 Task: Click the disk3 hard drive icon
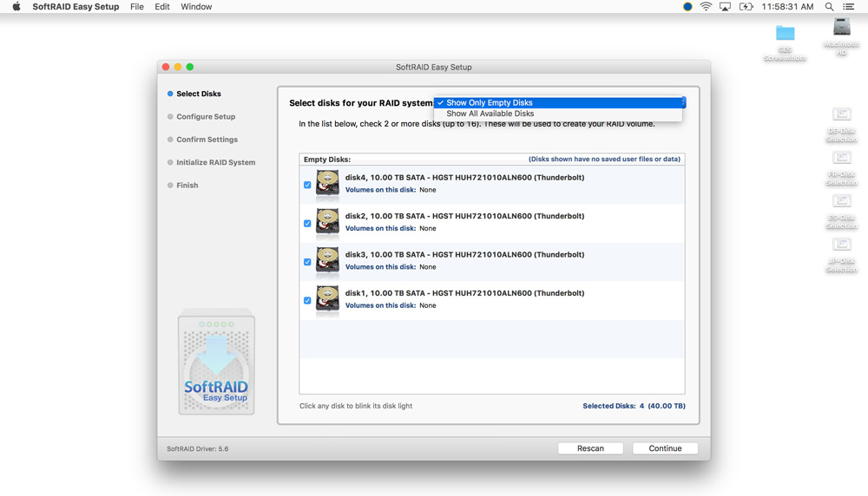point(327,260)
